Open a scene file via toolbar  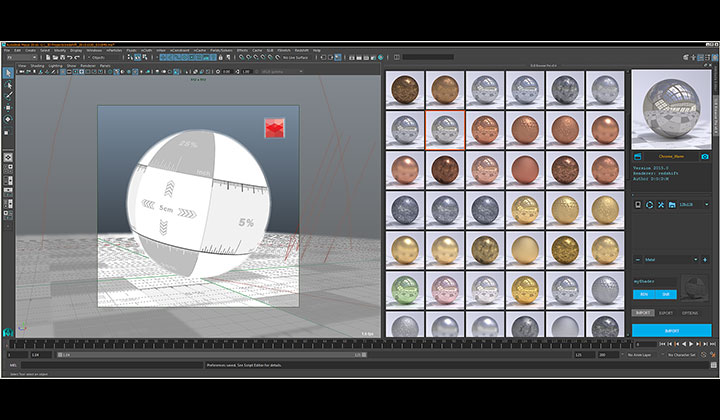(55, 57)
